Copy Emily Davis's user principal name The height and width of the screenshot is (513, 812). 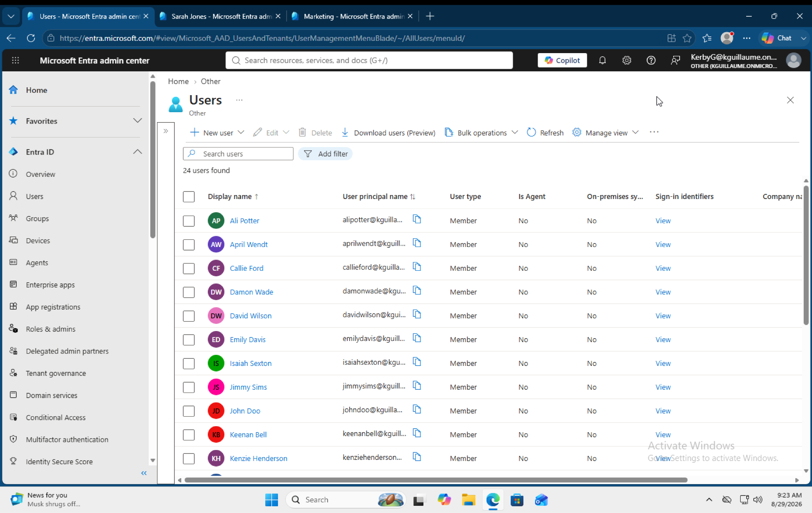pyautogui.click(x=417, y=338)
